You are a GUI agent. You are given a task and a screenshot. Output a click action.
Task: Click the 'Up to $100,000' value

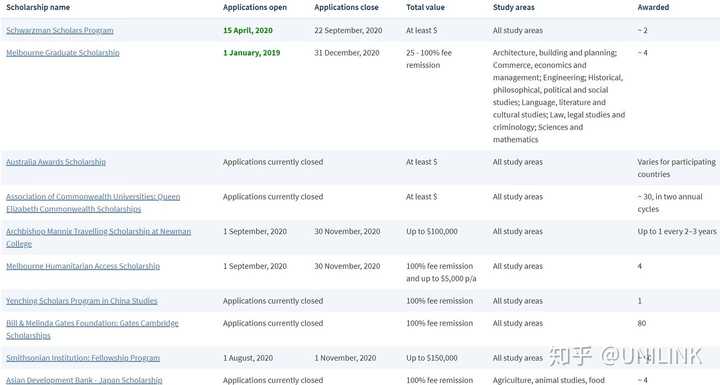pyautogui.click(x=432, y=232)
